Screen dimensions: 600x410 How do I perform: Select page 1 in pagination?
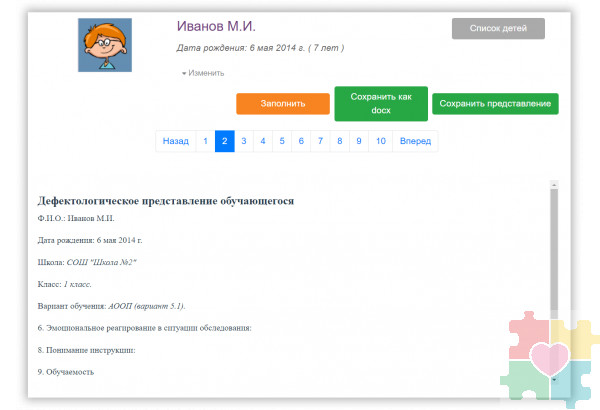pos(205,142)
